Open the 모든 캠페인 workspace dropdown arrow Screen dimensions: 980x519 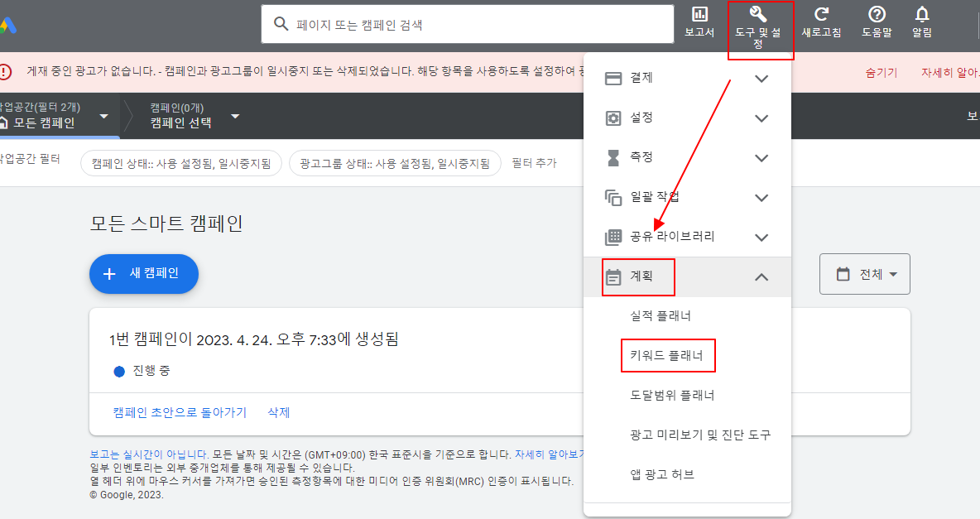click(103, 117)
